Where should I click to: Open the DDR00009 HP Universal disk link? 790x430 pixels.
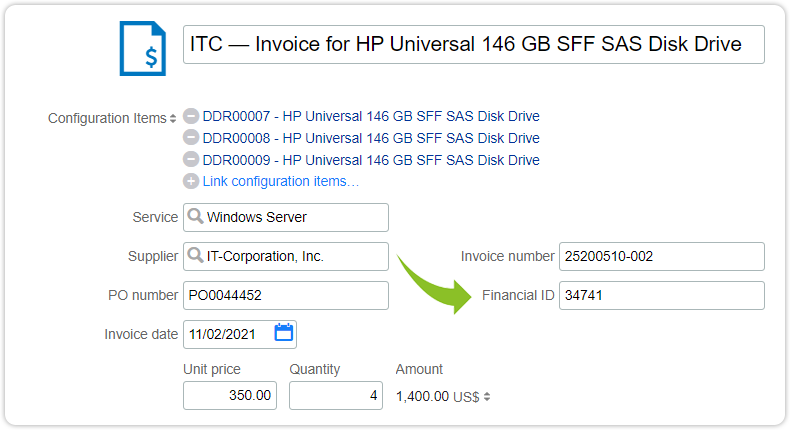point(371,160)
